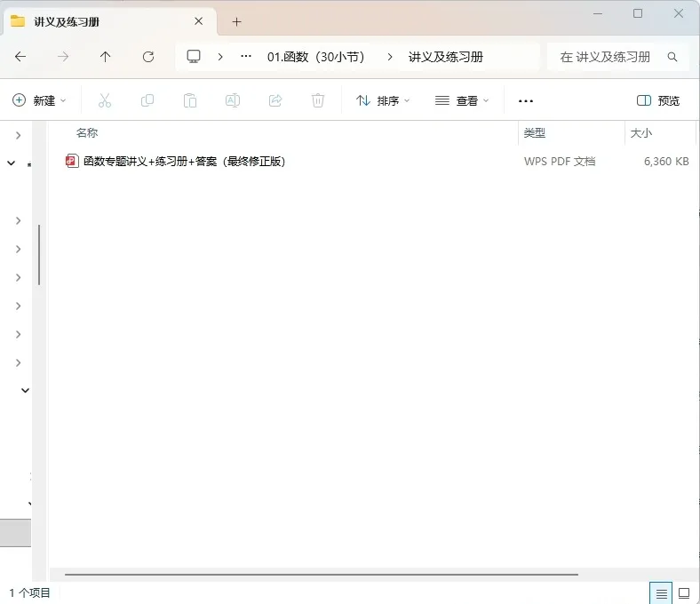Click the Delete trash can icon
This screenshot has width=700, height=604.
(318, 100)
